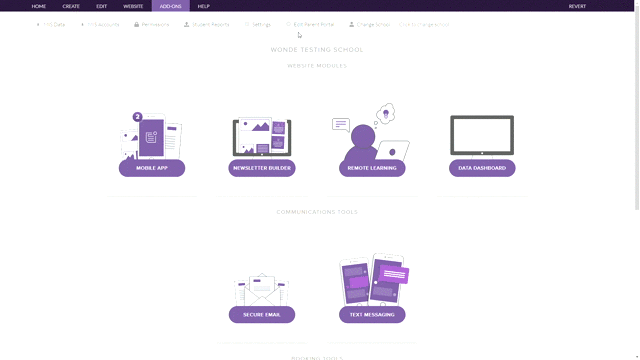Open Change School link
The image size is (640, 360).
pyautogui.click(x=373, y=24)
